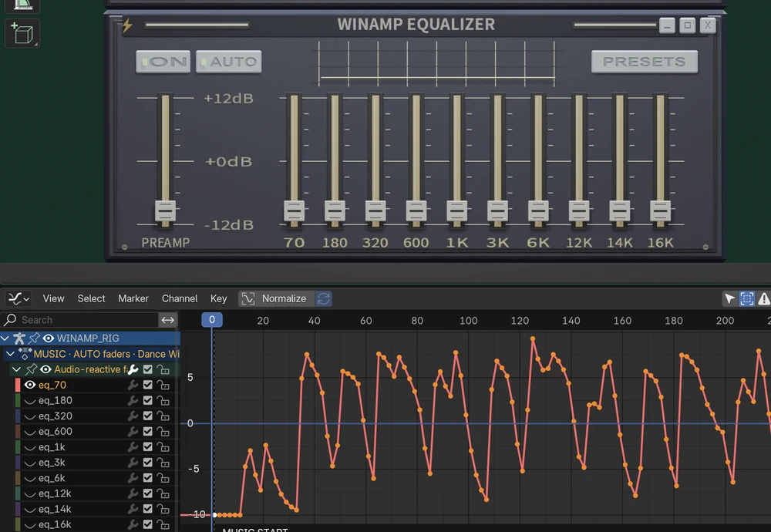The width and height of the screenshot is (771, 532).
Task: Click the pin icon on WINAMP_RIG row
Action: tap(34, 338)
